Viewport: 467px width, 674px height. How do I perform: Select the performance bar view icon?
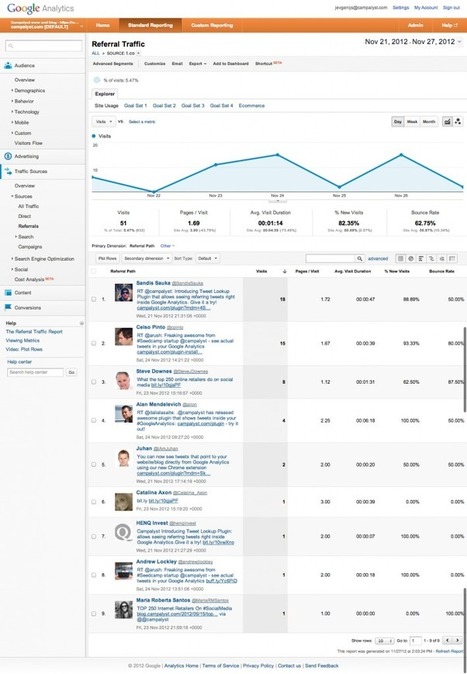point(421,258)
